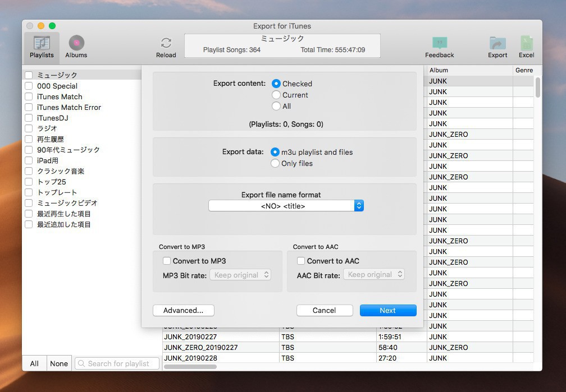Open the Playlists view icon

point(42,44)
